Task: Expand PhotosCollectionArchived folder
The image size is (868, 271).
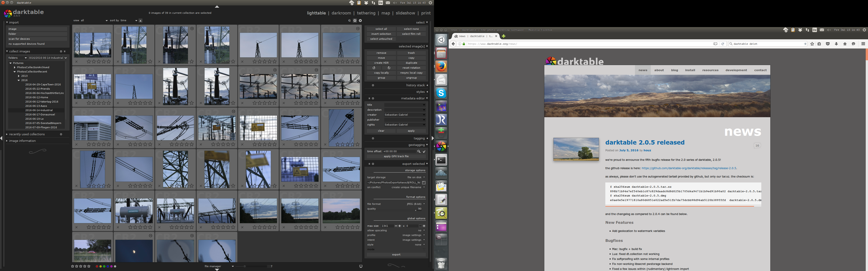Action: [15, 67]
